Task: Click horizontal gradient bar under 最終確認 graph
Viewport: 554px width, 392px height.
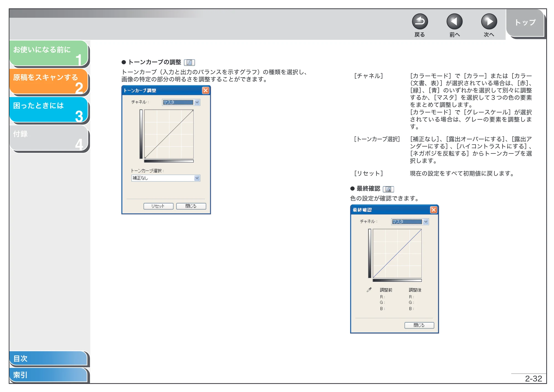Action: [397, 280]
